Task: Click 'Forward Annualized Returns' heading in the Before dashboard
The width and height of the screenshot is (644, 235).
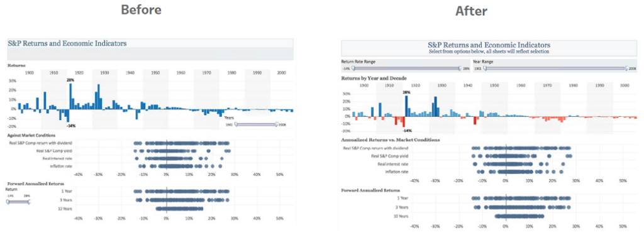Action: [35, 183]
